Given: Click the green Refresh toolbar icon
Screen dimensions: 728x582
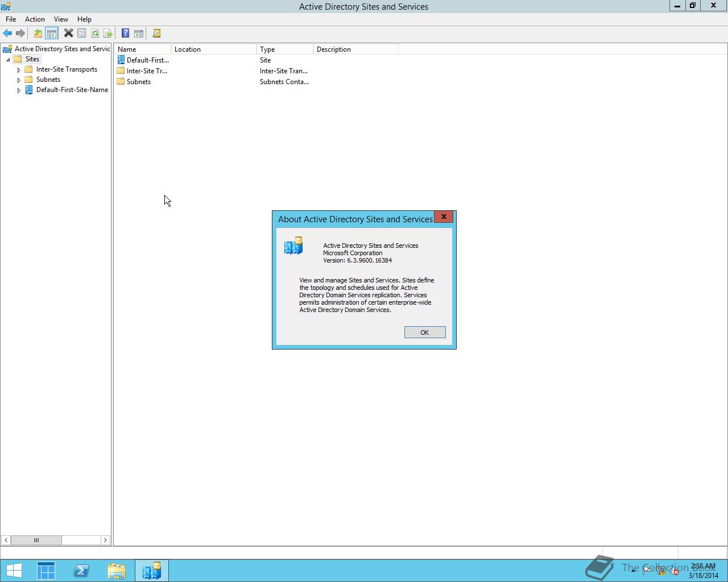Looking at the screenshot, I should click(x=95, y=34).
